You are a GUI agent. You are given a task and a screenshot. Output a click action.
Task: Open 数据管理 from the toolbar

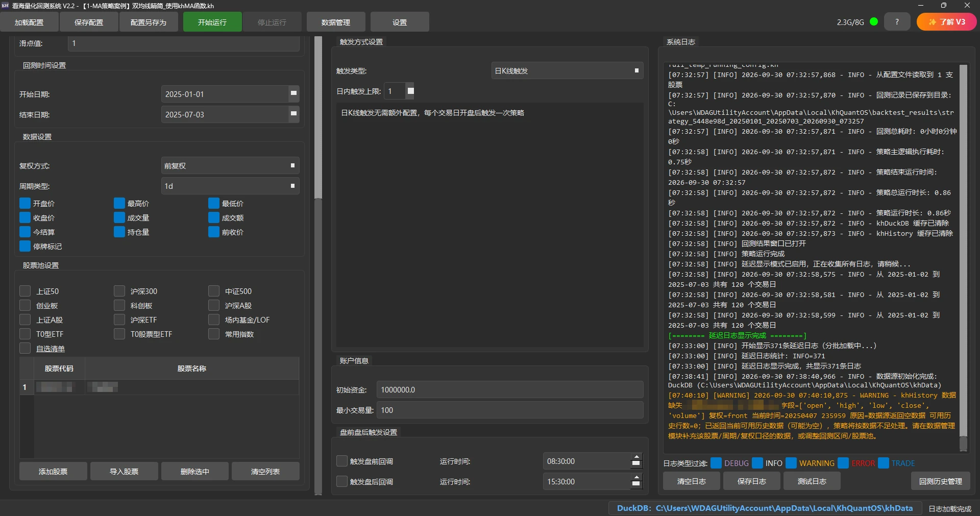click(x=336, y=22)
